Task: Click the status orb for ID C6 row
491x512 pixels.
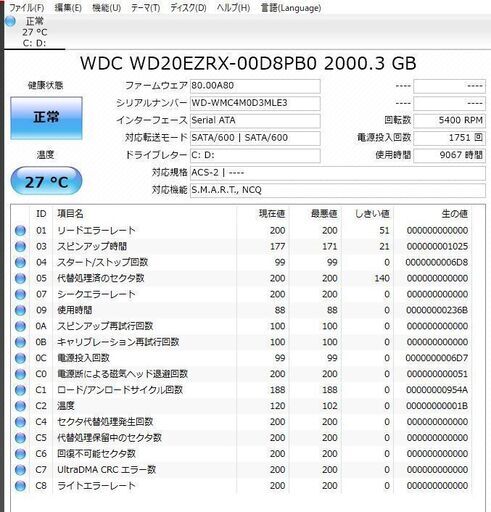Action: click(20, 454)
